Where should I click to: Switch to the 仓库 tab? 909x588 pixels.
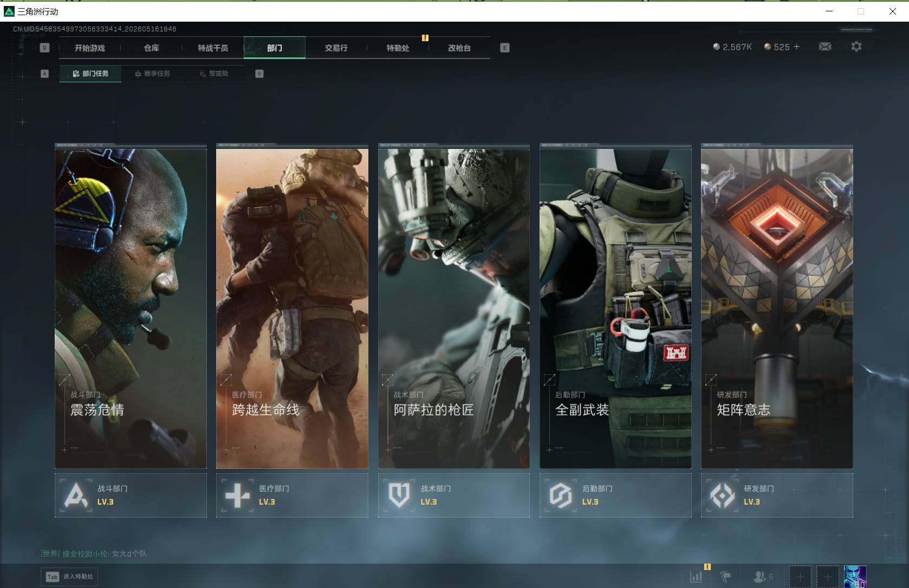pos(152,48)
